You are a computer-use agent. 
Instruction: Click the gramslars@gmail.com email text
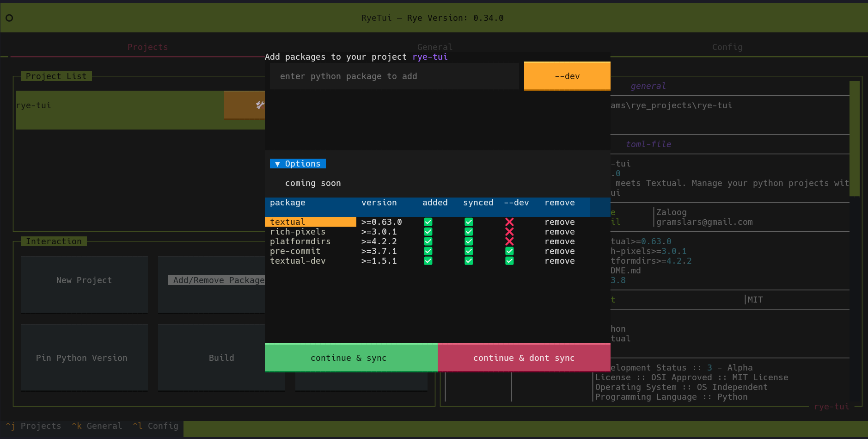tap(704, 222)
